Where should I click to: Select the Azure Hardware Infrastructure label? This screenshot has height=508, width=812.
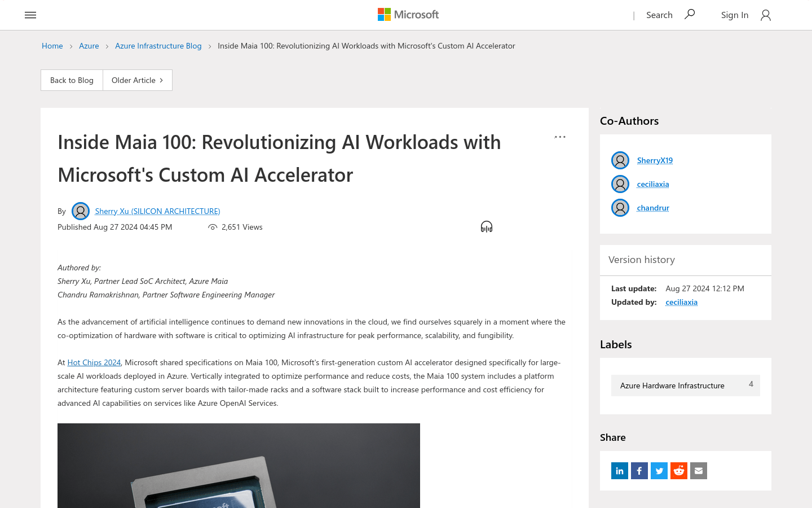point(686,386)
